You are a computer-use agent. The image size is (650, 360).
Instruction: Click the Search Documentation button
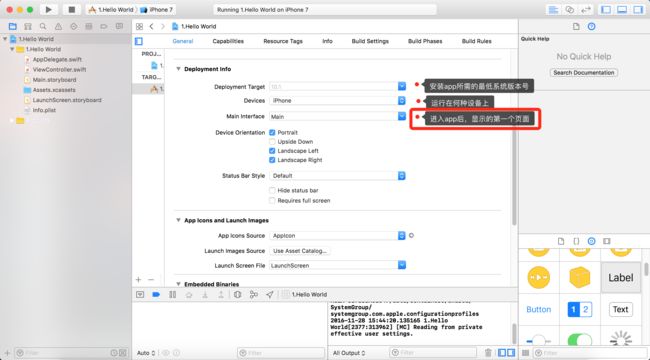[584, 73]
